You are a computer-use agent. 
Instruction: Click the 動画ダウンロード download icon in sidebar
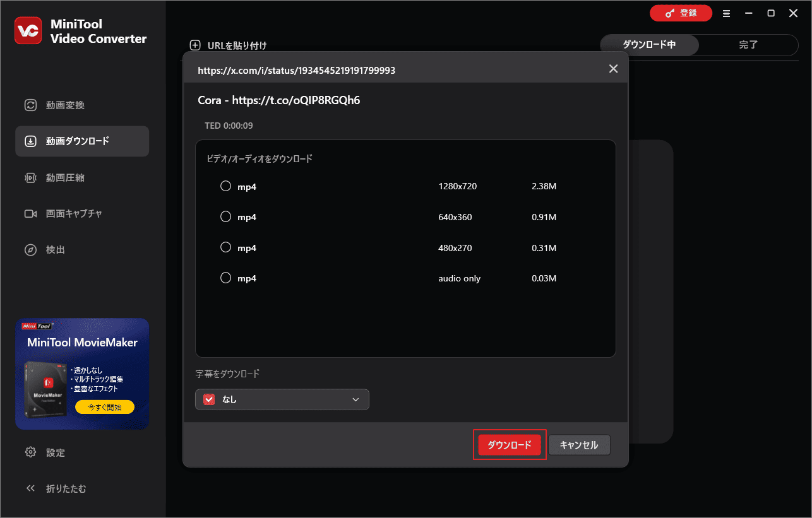tap(30, 141)
